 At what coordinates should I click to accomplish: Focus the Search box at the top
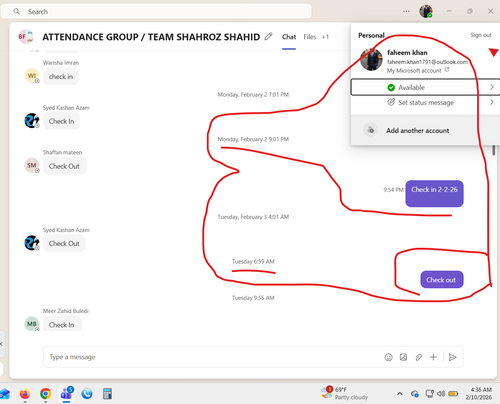tap(156, 11)
